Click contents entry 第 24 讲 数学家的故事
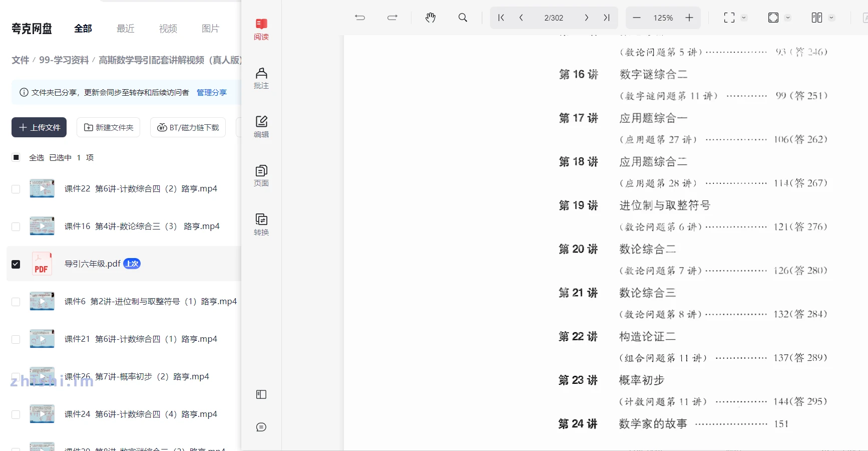868x451 pixels. point(674,424)
